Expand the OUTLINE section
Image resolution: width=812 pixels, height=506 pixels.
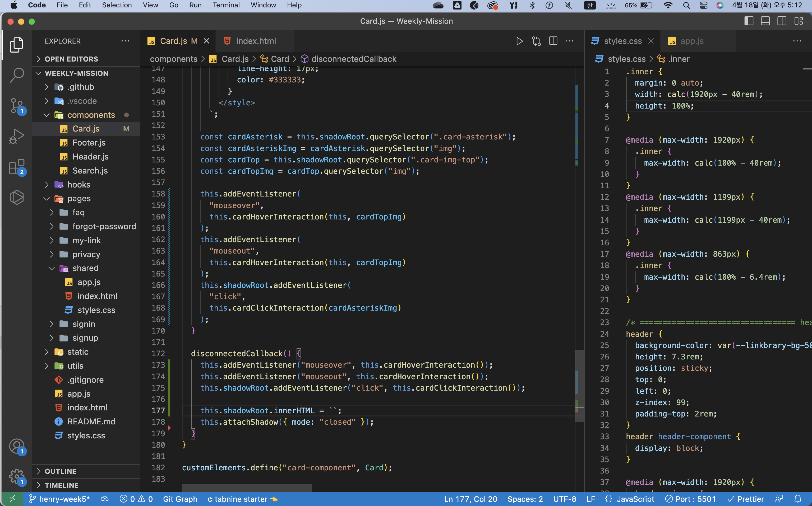click(60, 471)
